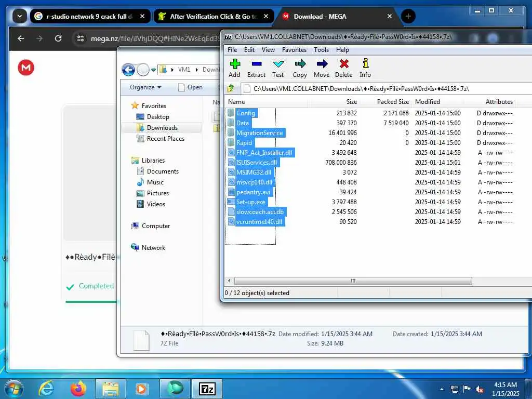This screenshot has width=532, height=399.
Task: Click the Add toolbar icon in 7-Zip
Action: pos(234,68)
